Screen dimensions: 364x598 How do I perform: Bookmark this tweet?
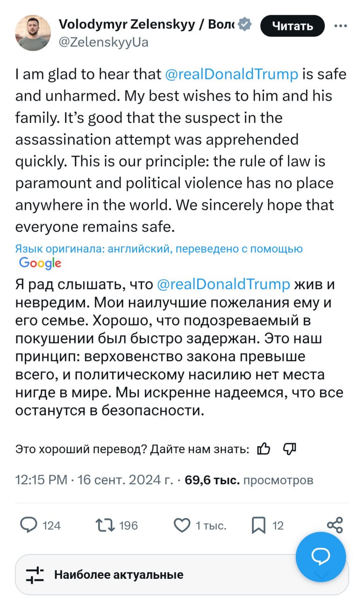tap(258, 526)
